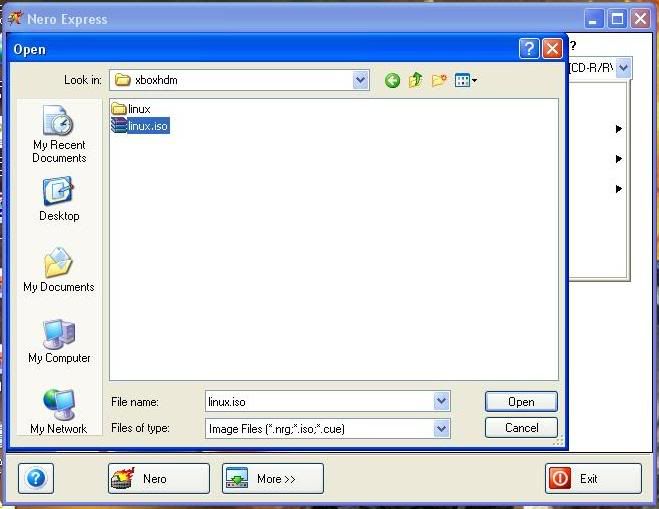Click the More >> button
659x509 pixels.
click(x=273, y=479)
